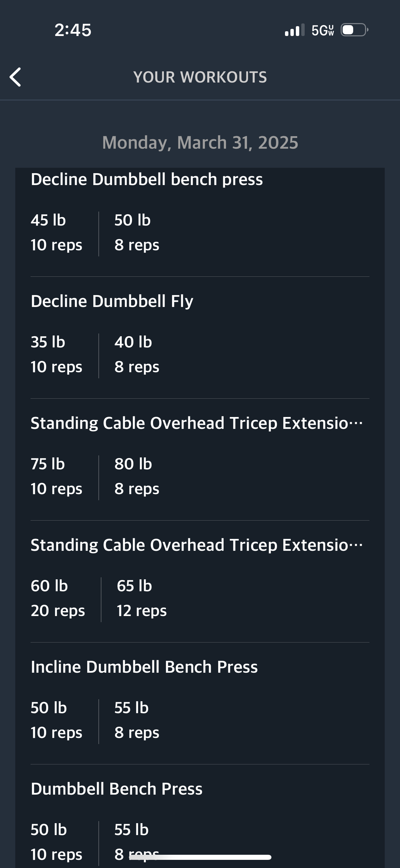Select the 35 lb 10 reps set

pos(56,355)
